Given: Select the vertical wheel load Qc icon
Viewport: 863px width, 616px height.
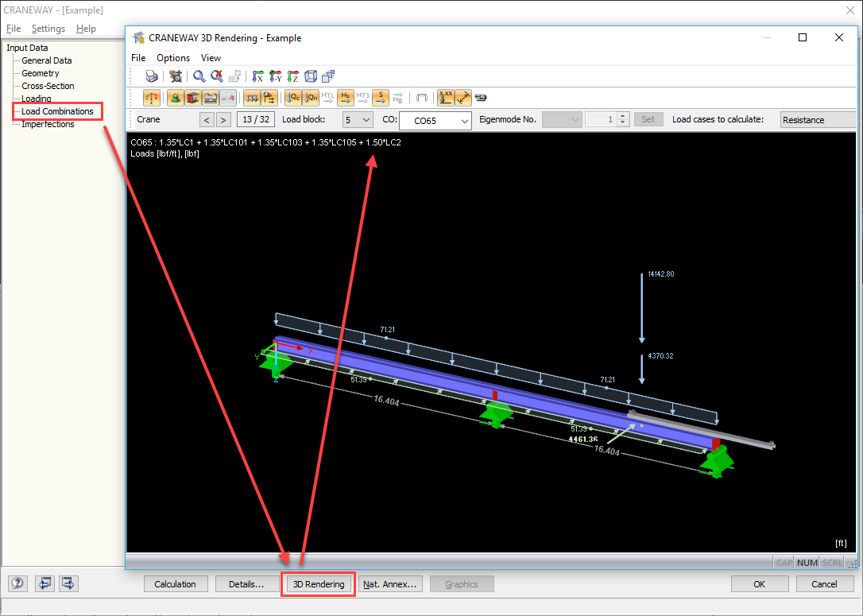Looking at the screenshot, I should point(292,97).
